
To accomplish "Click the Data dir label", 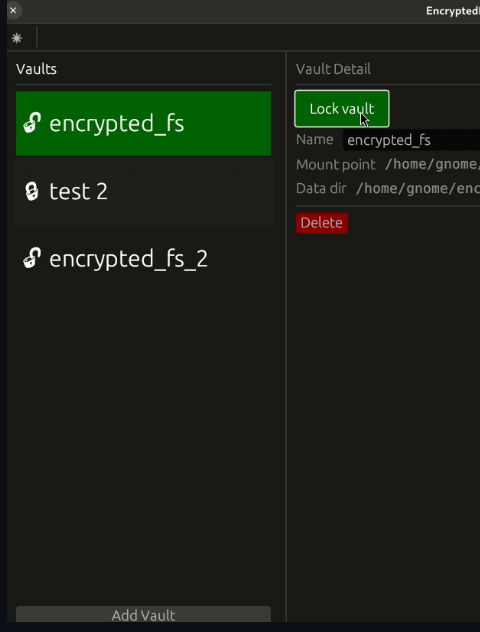I will (x=321, y=188).
